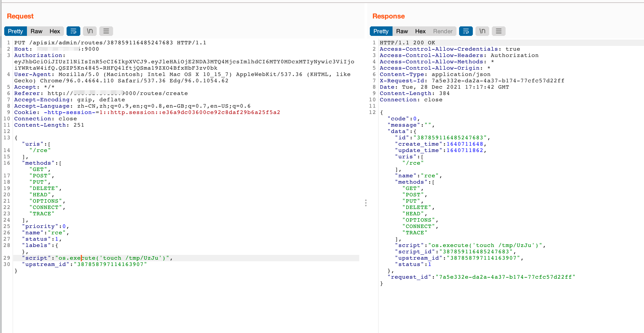Switch Request view to Raw tab
Viewport: 644px width, 333px height.
[x=36, y=31]
